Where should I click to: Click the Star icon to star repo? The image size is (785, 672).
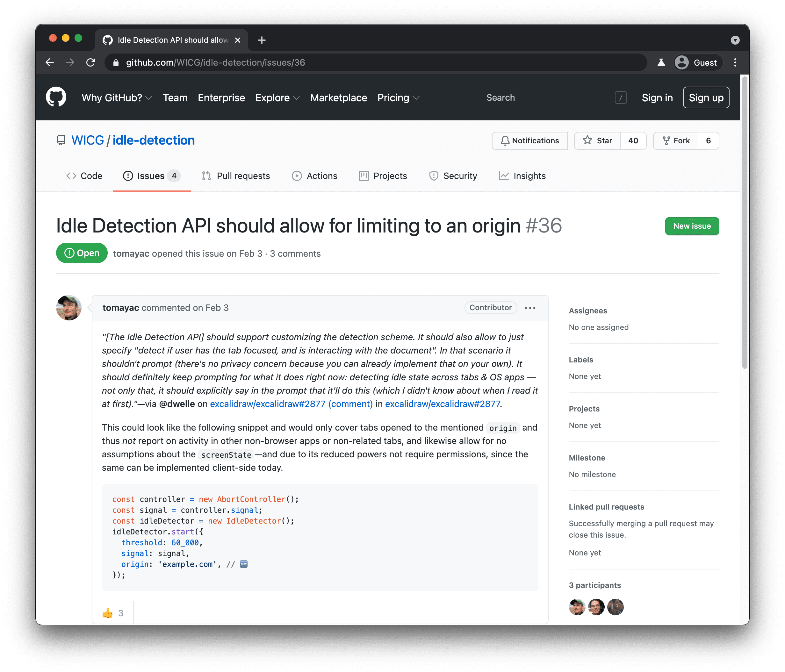pos(587,140)
